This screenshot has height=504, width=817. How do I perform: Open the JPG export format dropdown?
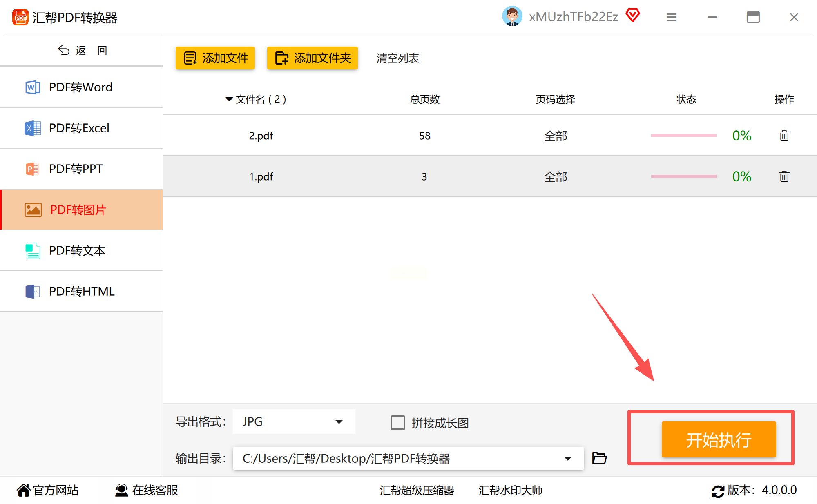pos(294,421)
